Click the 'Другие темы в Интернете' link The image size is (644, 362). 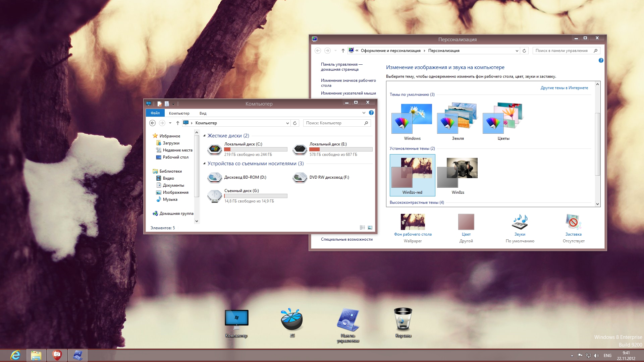pyautogui.click(x=564, y=88)
